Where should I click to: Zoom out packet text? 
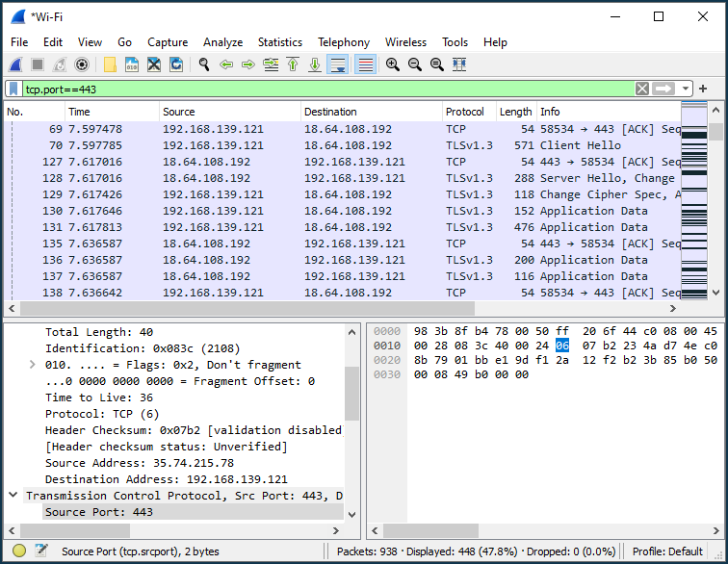point(415,64)
